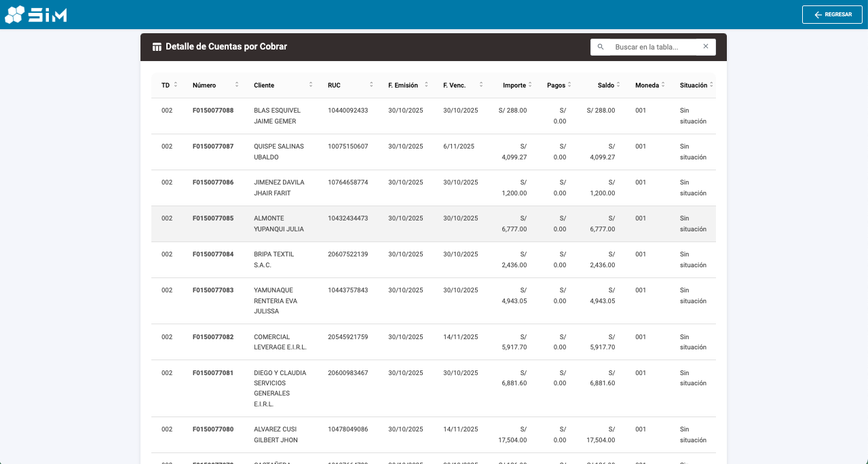Click ALVAREZ CUSI due date 14/11/2025
The width and height of the screenshot is (868, 464).
point(461,429)
